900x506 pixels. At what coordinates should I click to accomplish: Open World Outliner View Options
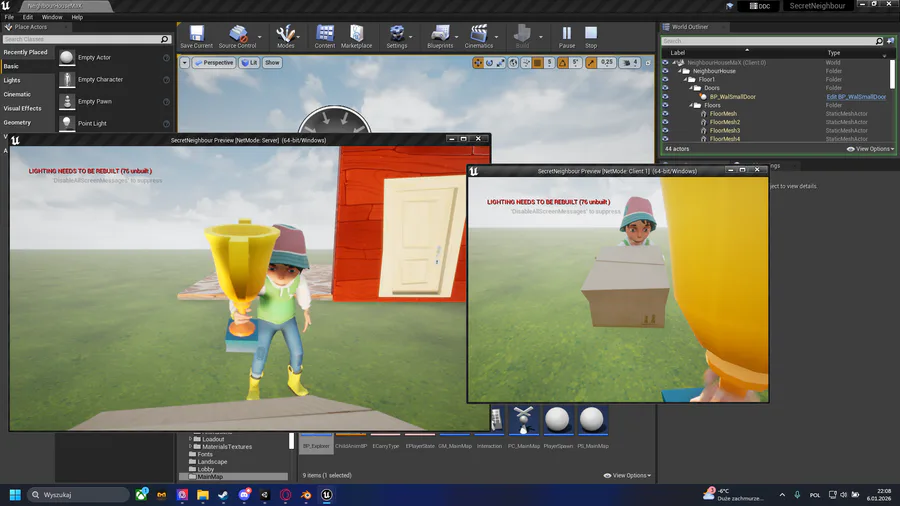870,149
